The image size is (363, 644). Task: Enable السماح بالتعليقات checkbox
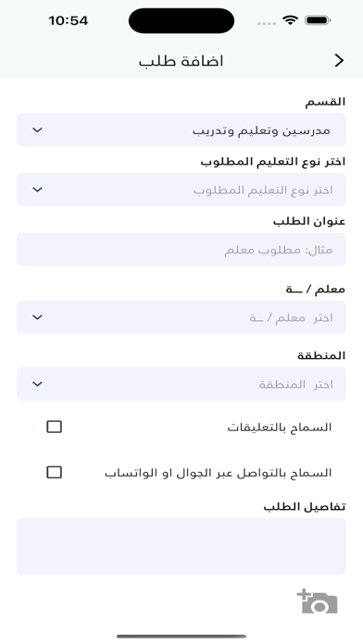point(55,427)
